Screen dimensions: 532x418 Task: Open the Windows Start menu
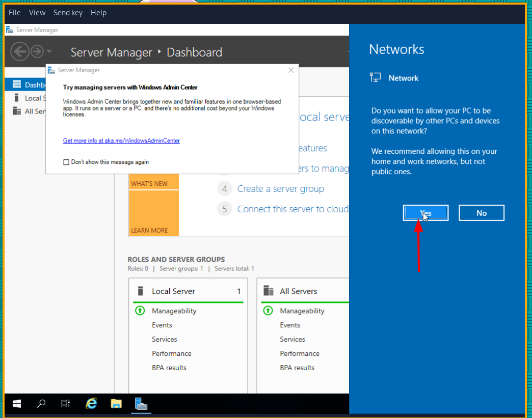[x=17, y=404]
